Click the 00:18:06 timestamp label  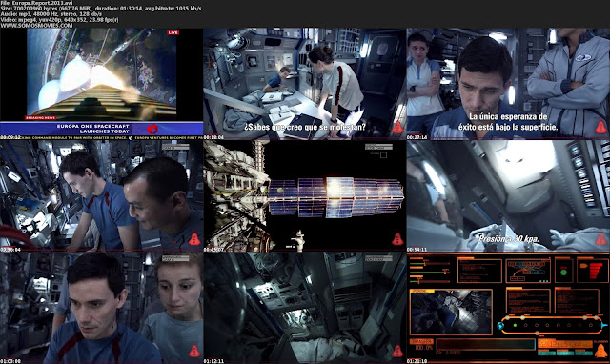213,137
